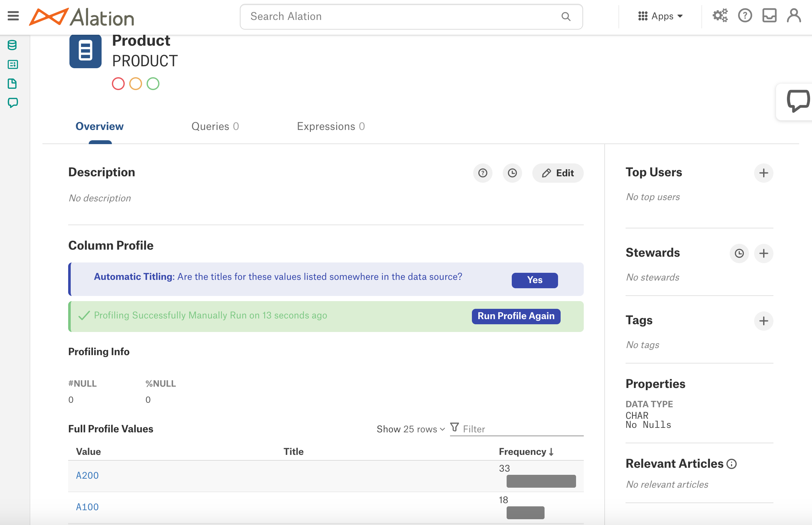Select the orange warning flag circle
The image size is (812, 525).
pyautogui.click(x=136, y=84)
